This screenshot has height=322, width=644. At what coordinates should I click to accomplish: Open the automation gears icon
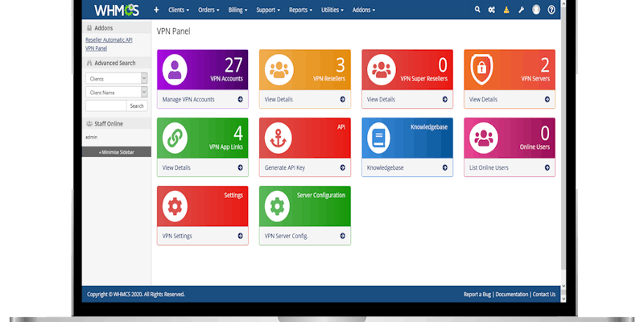pos(492,10)
